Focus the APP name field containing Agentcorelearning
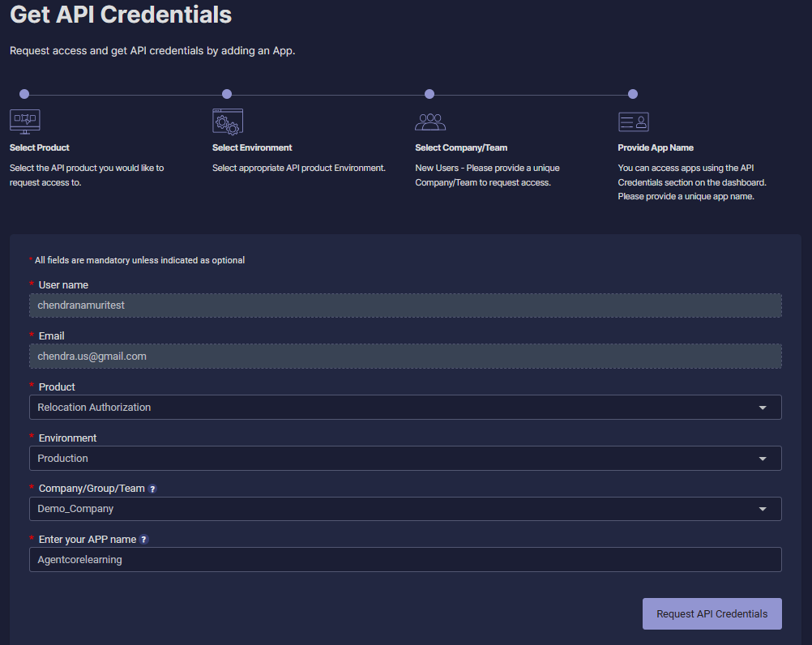Screen dimensions: 812x645 [x=405, y=560]
